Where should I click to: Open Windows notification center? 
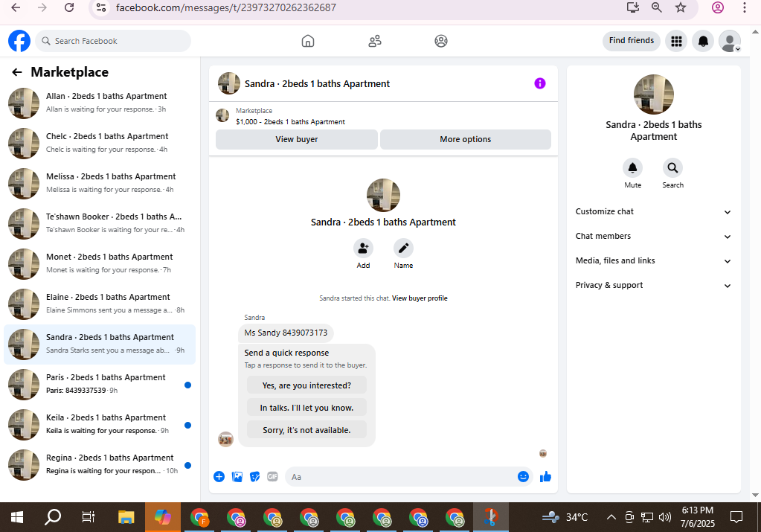click(736, 517)
